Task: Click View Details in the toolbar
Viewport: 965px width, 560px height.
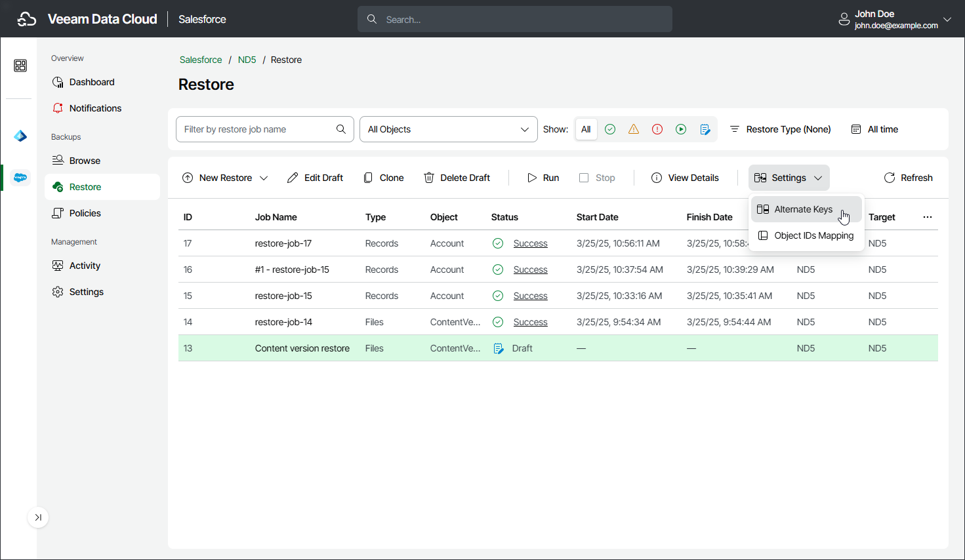Action: [x=685, y=178]
